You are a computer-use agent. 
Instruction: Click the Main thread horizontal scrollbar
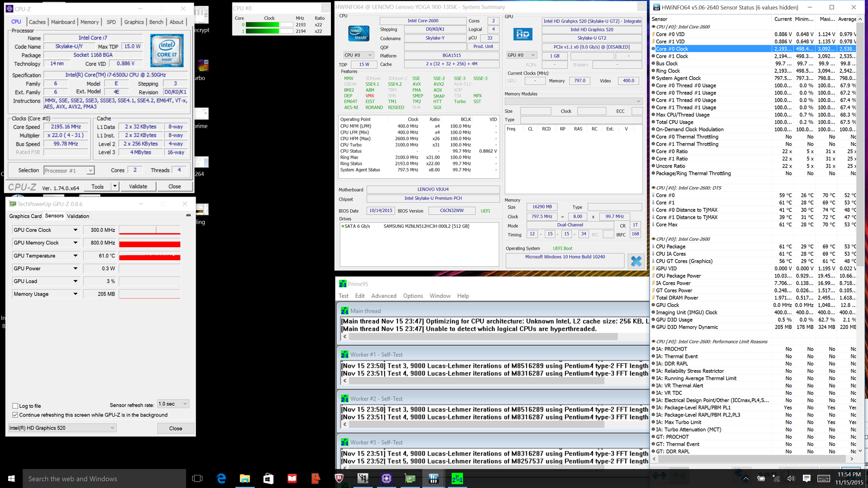tap(483, 337)
